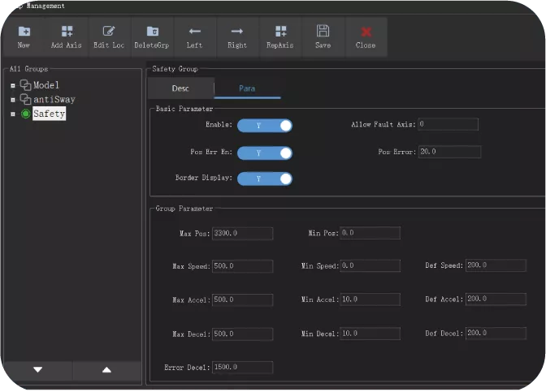Switch to the Desc tab
This screenshot has width=546, height=392.
point(180,88)
